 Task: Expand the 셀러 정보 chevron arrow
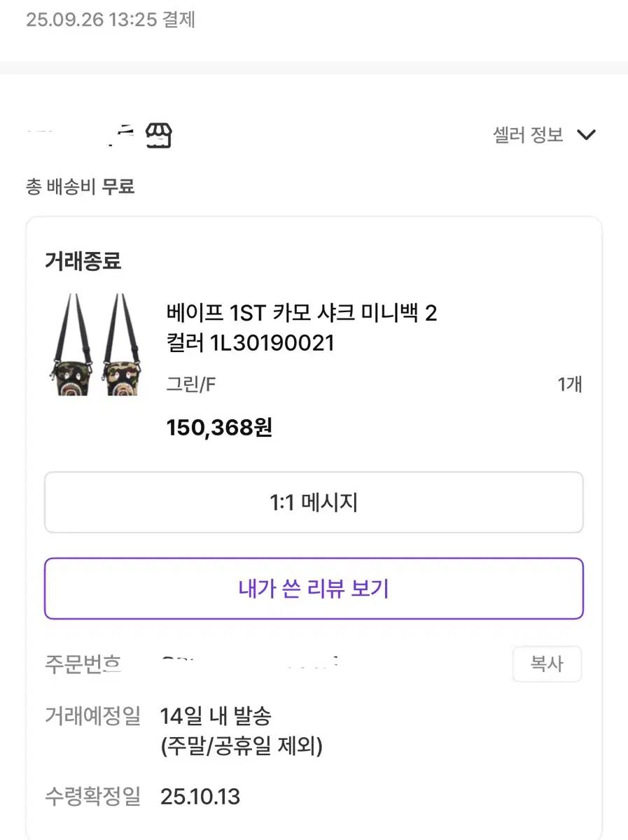point(585,135)
